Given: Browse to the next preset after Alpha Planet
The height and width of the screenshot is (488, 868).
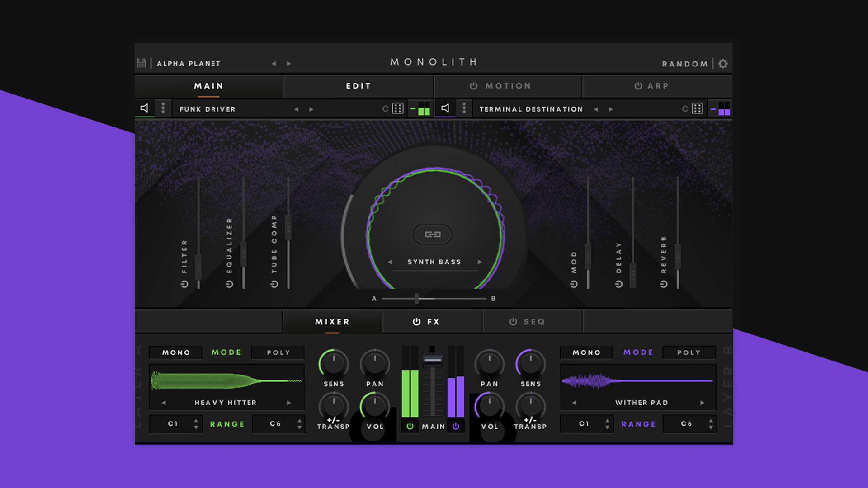Looking at the screenshot, I should tap(288, 64).
